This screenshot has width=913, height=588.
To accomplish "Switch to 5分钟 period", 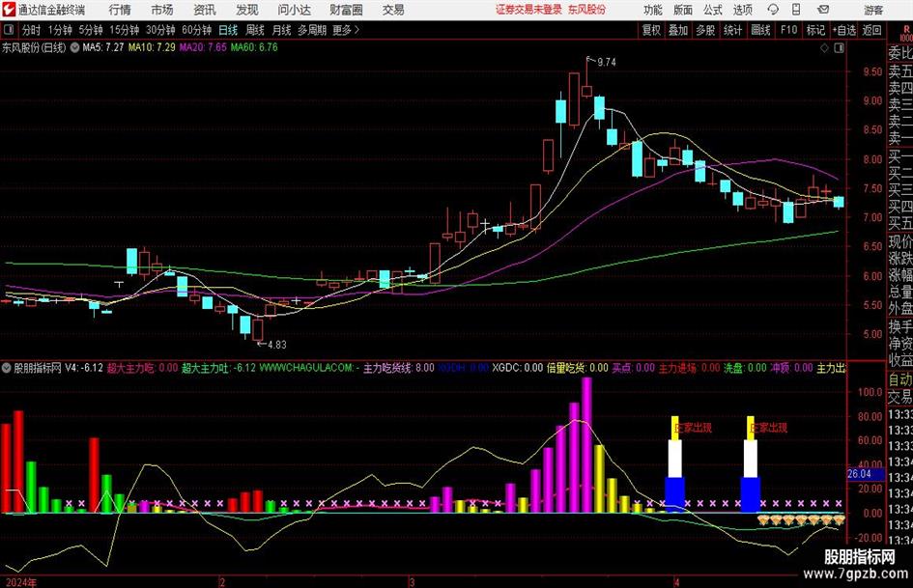I will (x=91, y=30).
